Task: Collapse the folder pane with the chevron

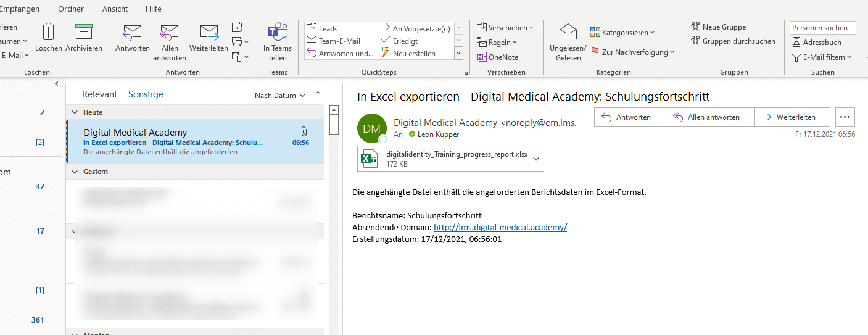Action: [56, 84]
